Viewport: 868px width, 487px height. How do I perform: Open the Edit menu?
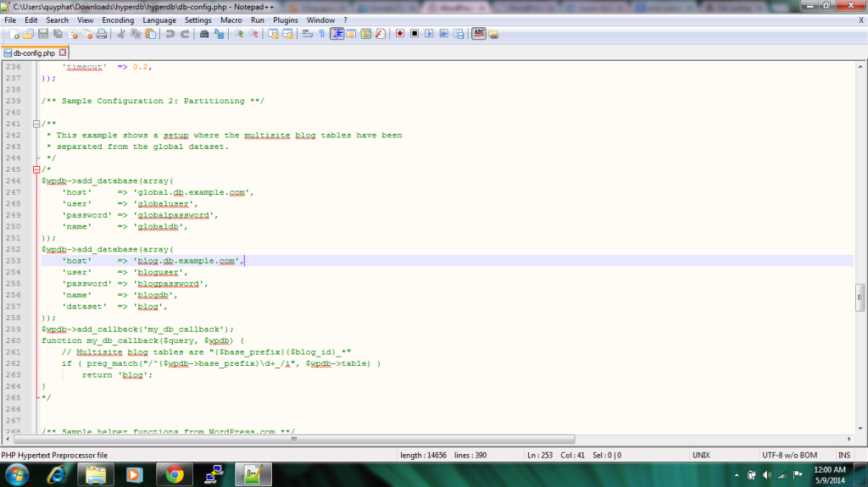[31, 20]
